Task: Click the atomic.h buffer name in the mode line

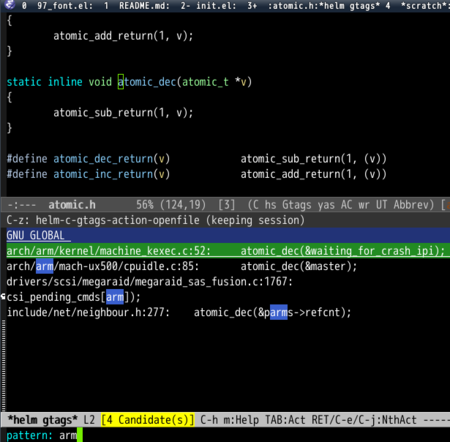Action: point(72,205)
